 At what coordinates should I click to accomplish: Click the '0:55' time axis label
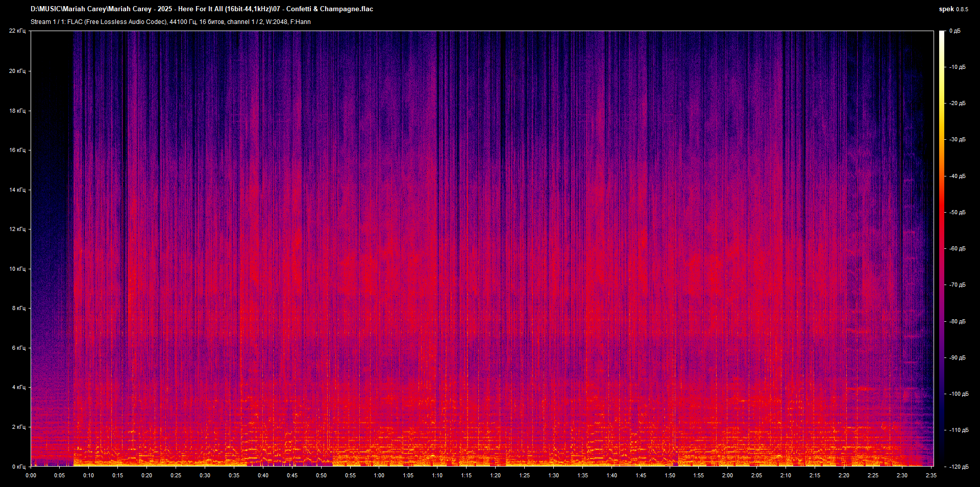(x=350, y=475)
